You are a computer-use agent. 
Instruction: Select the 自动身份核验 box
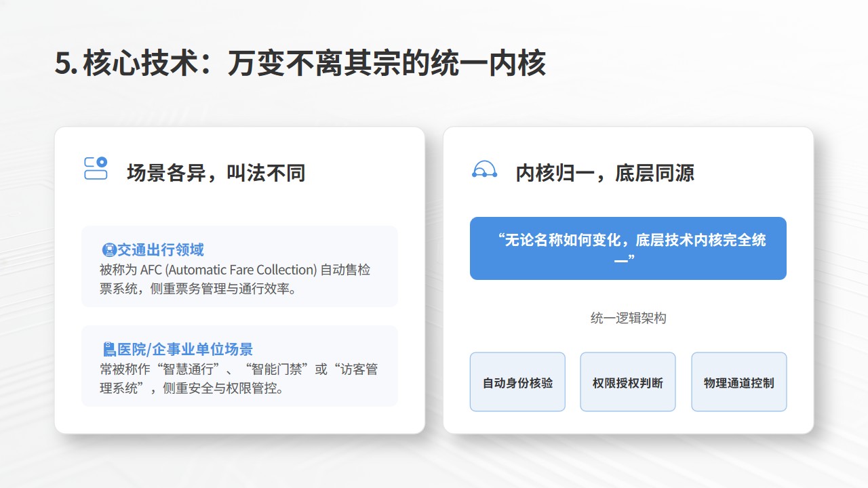[x=517, y=382]
